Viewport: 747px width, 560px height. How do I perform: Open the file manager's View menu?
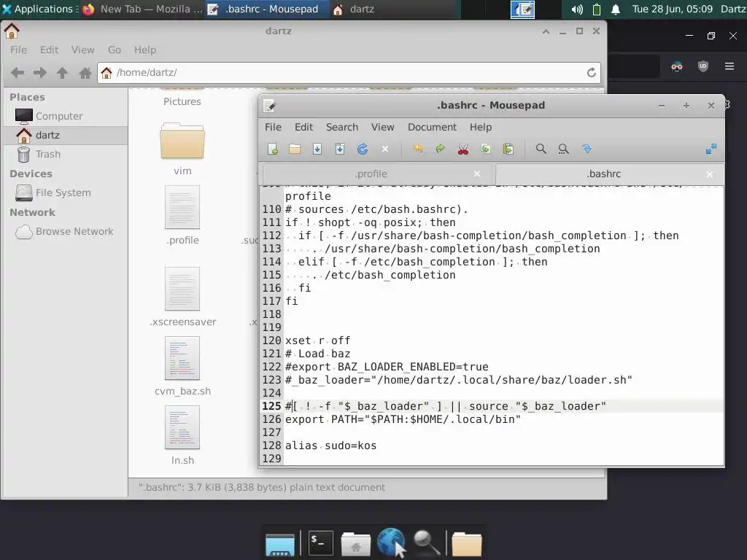83,50
